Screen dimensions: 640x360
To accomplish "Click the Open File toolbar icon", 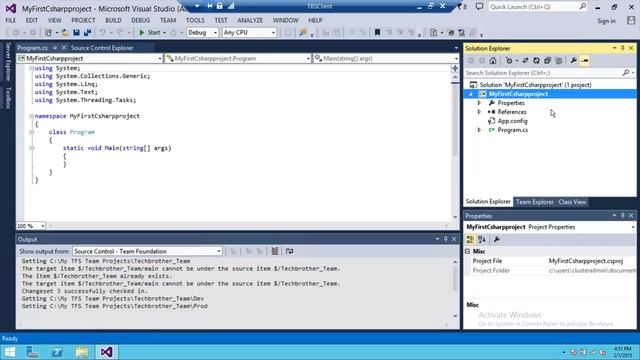I will point(65,32).
